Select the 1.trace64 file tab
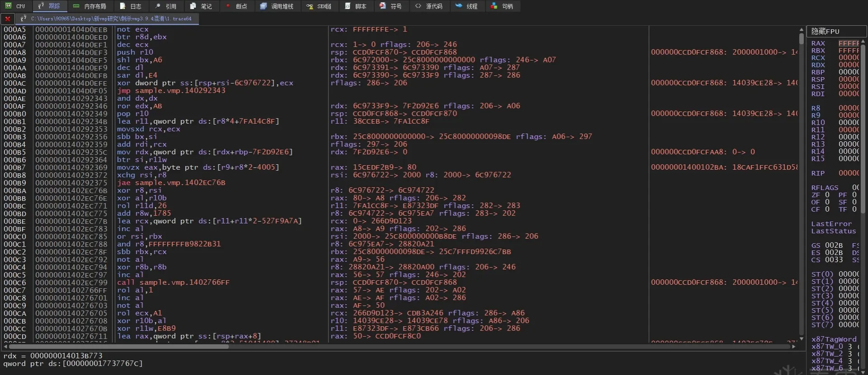Viewport: 868px width, 375px height. (107, 19)
